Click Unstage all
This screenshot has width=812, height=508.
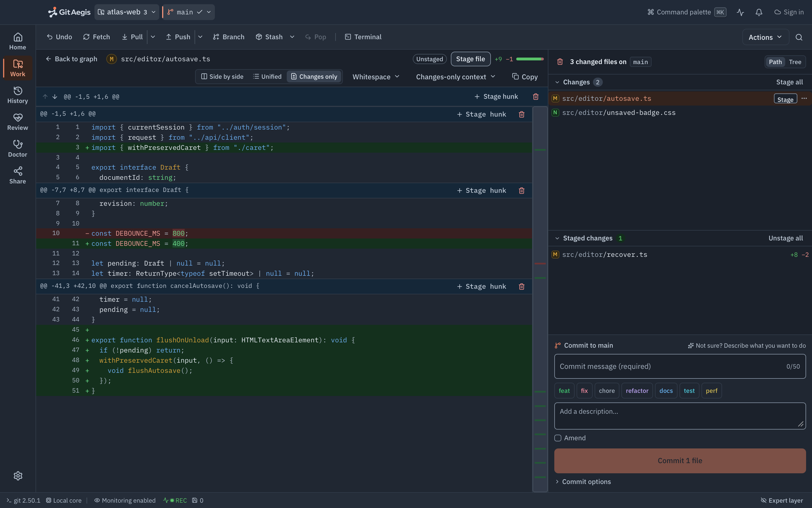click(786, 238)
